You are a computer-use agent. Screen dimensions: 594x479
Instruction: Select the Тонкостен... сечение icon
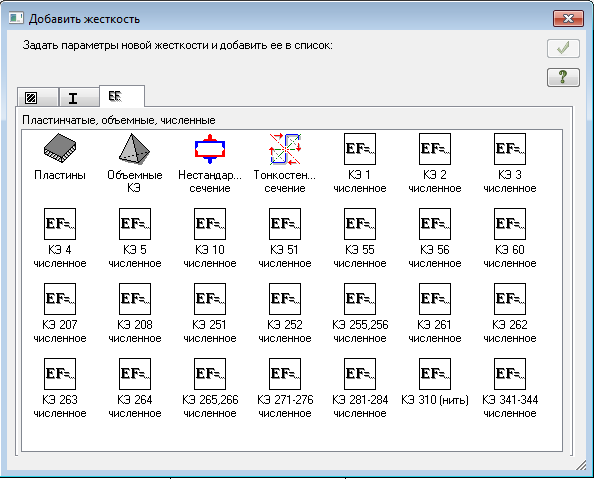[285, 149]
